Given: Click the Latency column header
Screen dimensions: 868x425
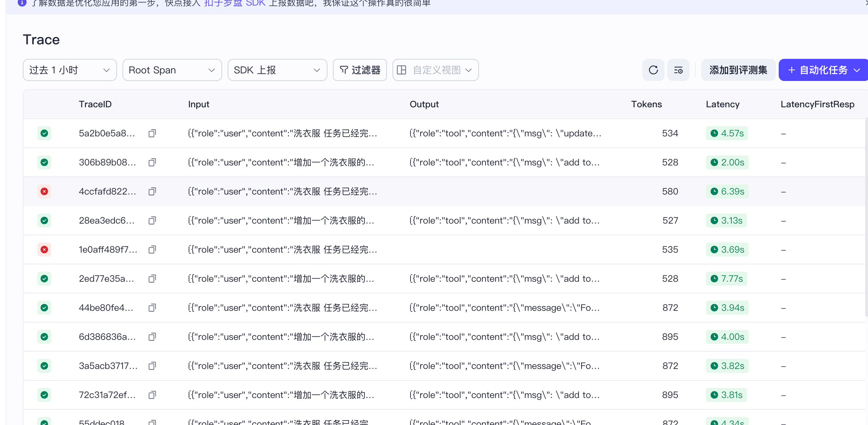Looking at the screenshot, I should pos(722,104).
